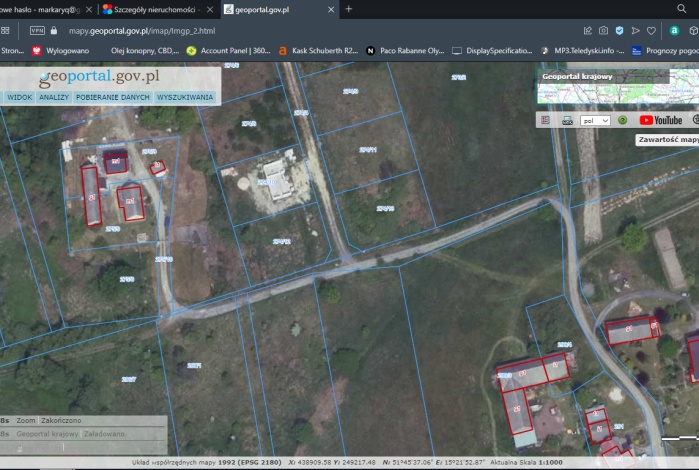Image resolution: width=699 pixels, height=470 pixels.
Task: Click the X: 438909.58 coordinate value
Action: pyautogui.click(x=310, y=462)
